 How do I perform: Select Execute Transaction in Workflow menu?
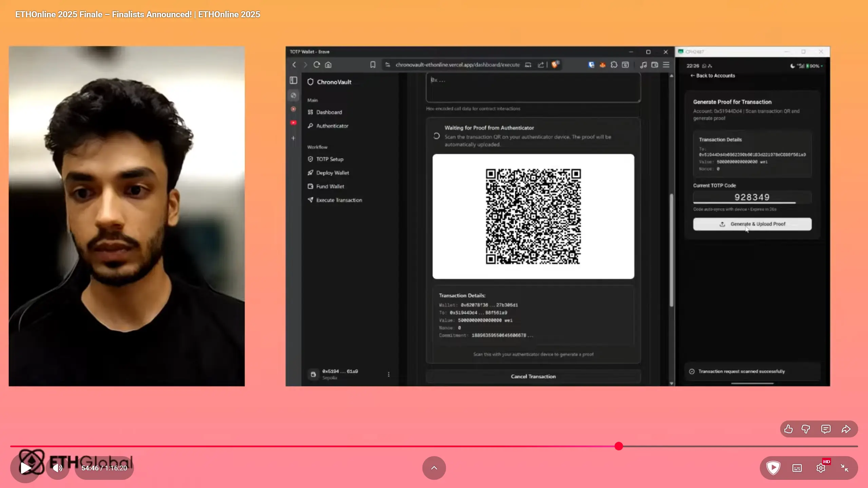(339, 200)
